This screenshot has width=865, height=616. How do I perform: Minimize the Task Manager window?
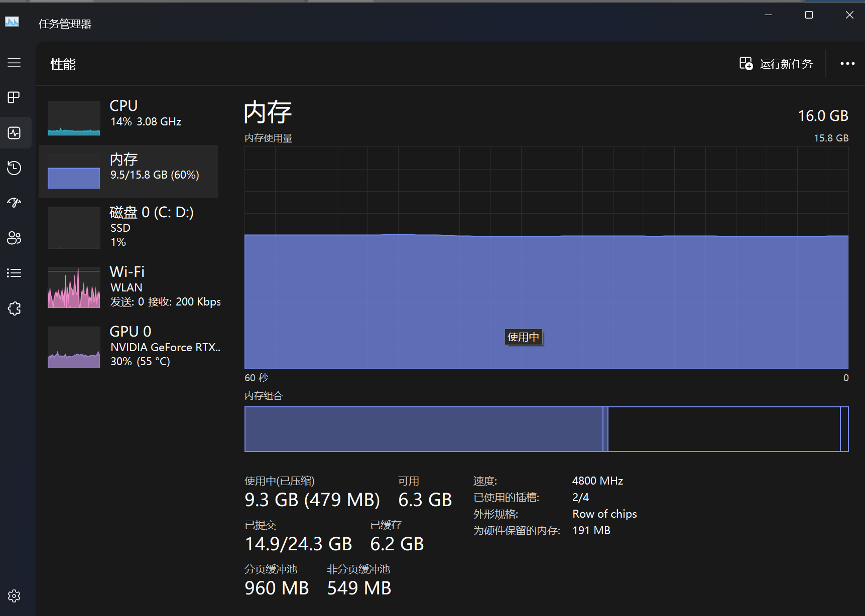pyautogui.click(x=768, y=15)
